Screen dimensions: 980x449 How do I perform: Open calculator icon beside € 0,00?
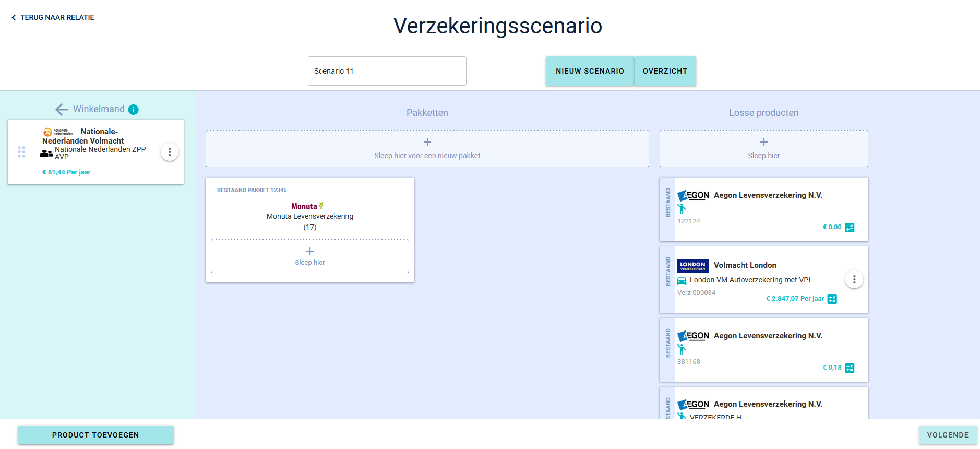[850, 228]
